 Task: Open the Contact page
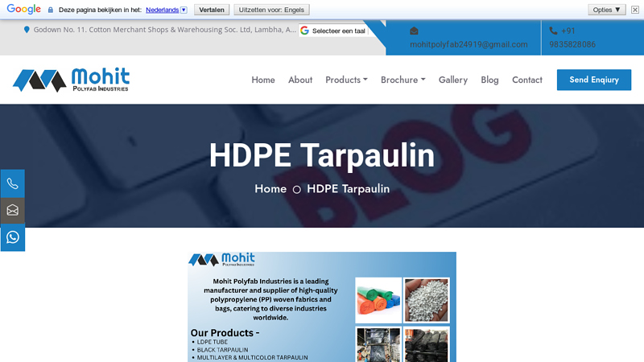pyautogui.click(x=527, y=80)
